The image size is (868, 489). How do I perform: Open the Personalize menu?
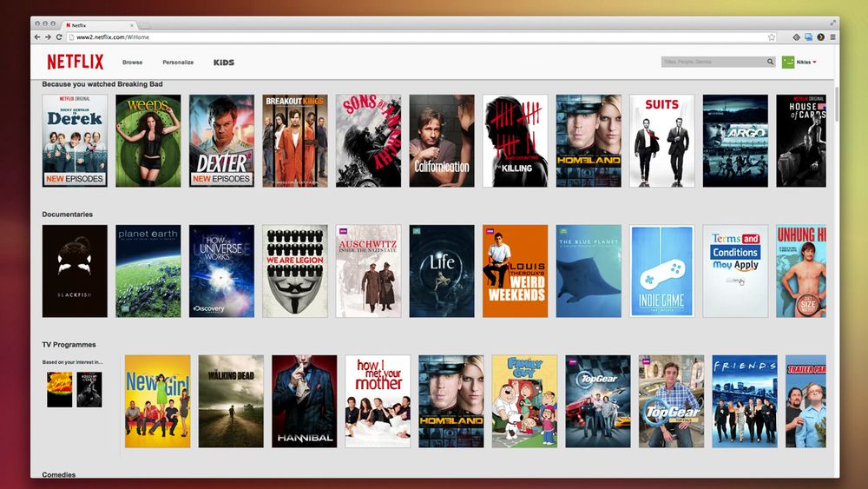178,63
